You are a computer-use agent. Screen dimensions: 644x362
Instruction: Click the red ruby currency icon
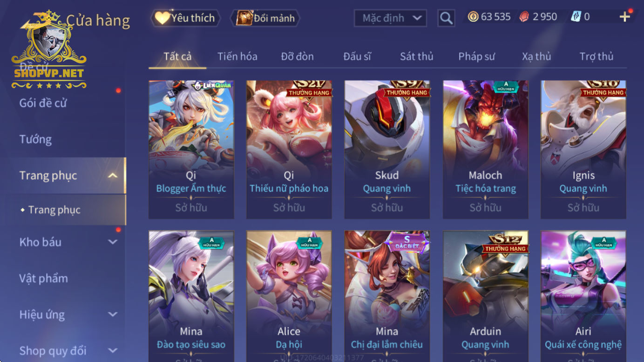click(x=524, y=17)
